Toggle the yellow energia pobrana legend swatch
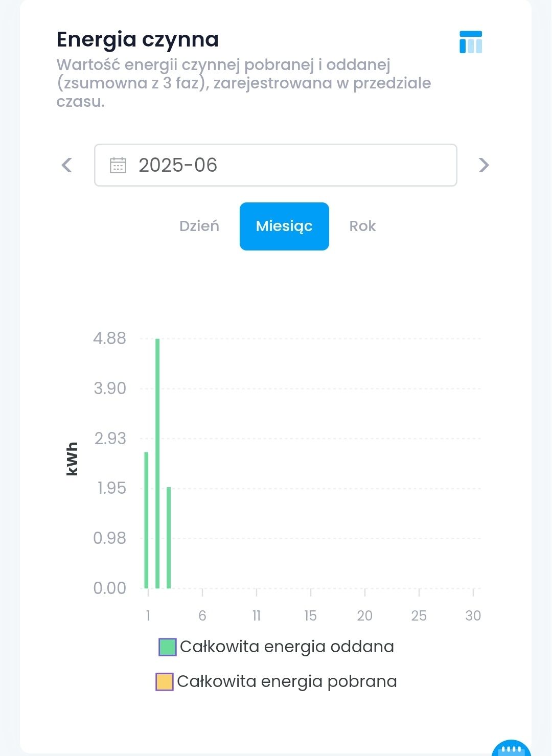 click(165, 682)
